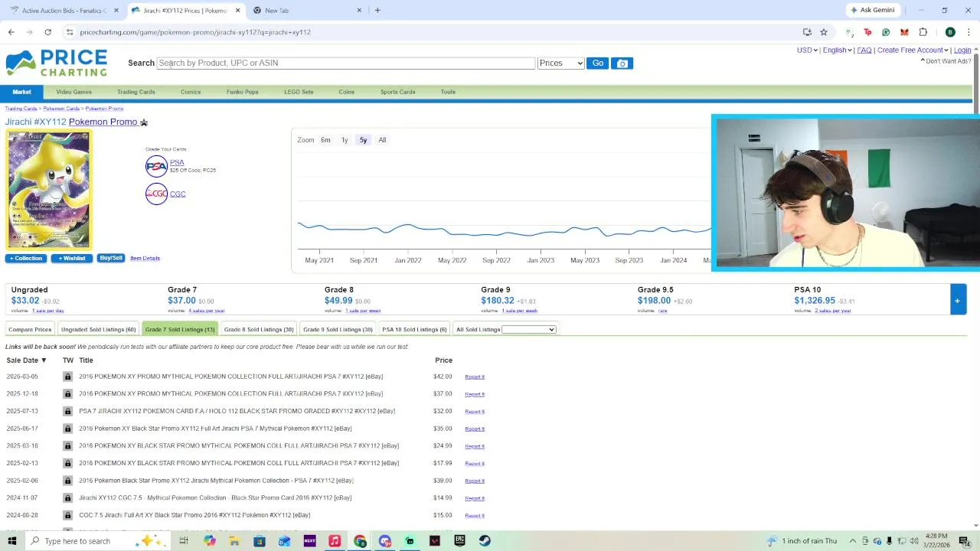The width and height of the screenshot is (980, 551).
Task: Expand the Create Free Account dropdown
Action: [x=913, y=51]
